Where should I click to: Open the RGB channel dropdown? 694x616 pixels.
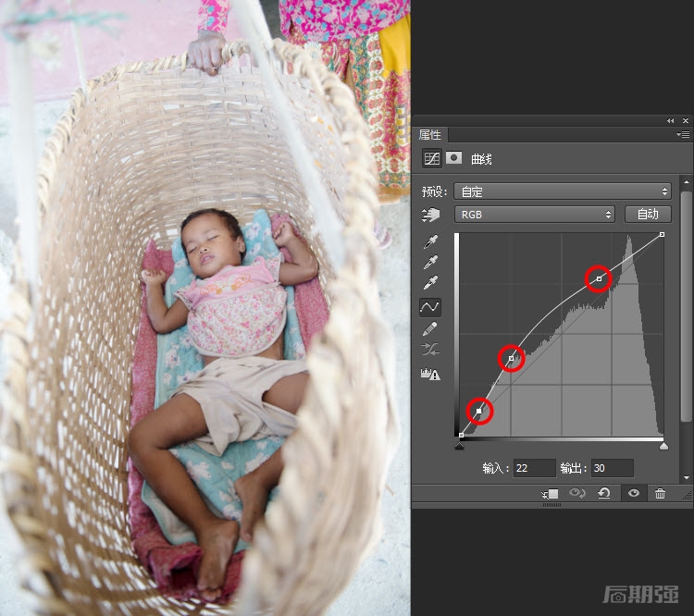tap(535, 215)
